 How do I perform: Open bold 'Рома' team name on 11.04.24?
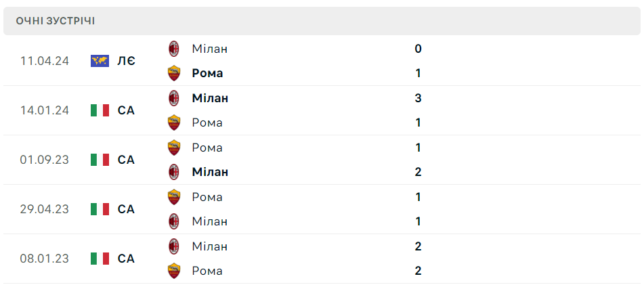point(207,73)
